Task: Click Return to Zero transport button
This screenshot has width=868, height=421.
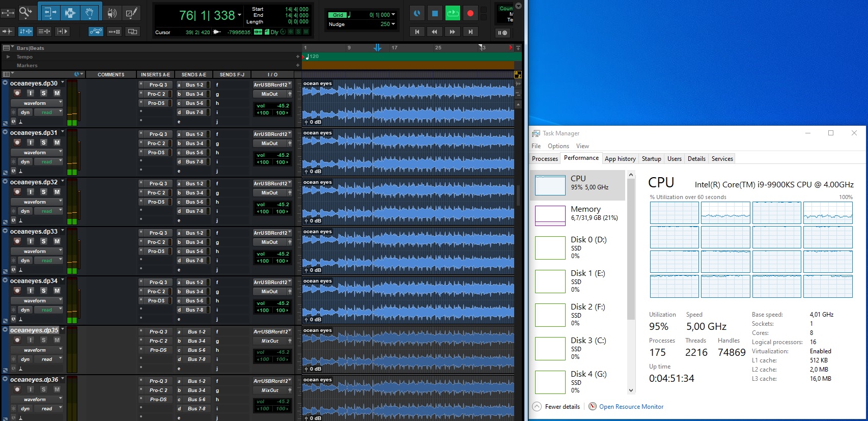Action: (417, 32)
